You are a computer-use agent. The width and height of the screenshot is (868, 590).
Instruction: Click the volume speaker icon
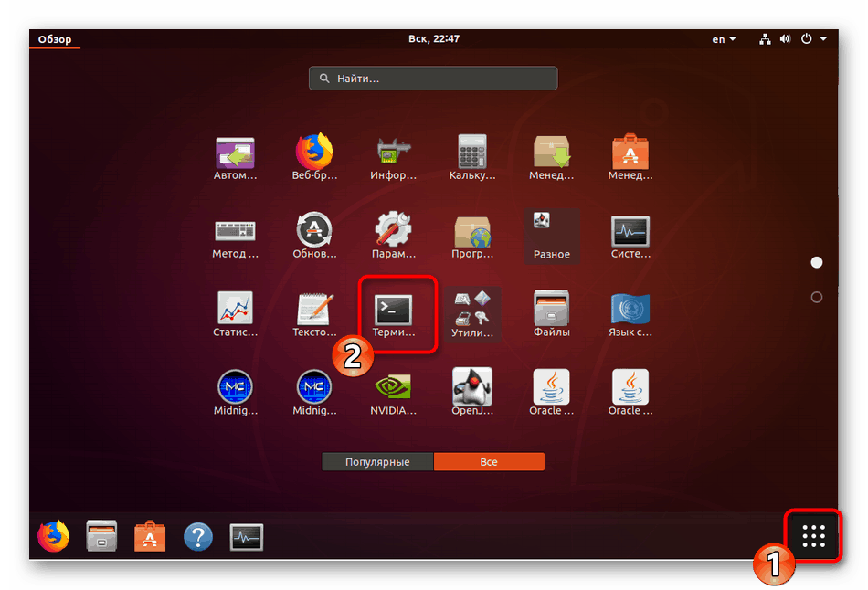785,38
